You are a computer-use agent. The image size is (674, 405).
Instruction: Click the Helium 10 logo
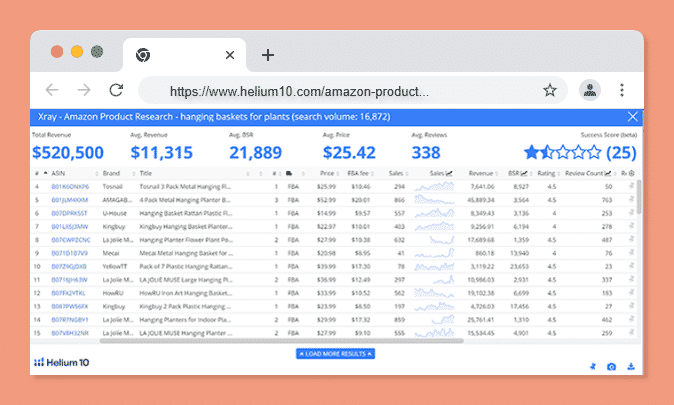pos(61,362)
